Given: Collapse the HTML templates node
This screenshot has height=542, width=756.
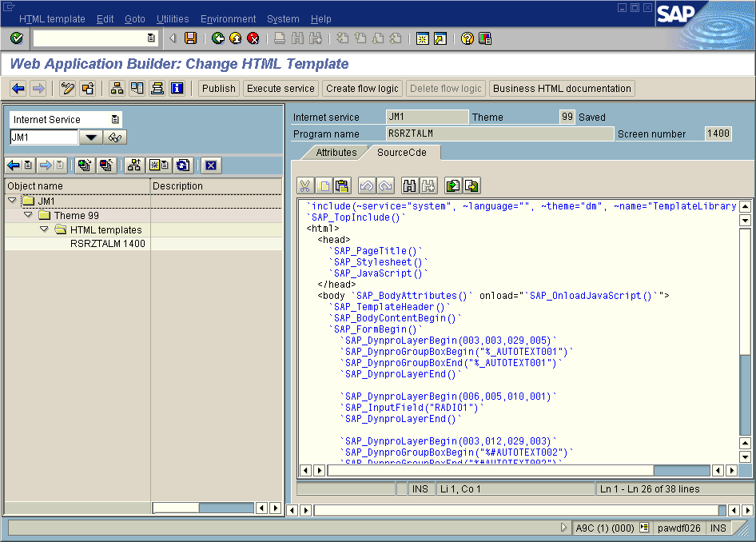Looking at the screenshot, I should tap(44, 229).
